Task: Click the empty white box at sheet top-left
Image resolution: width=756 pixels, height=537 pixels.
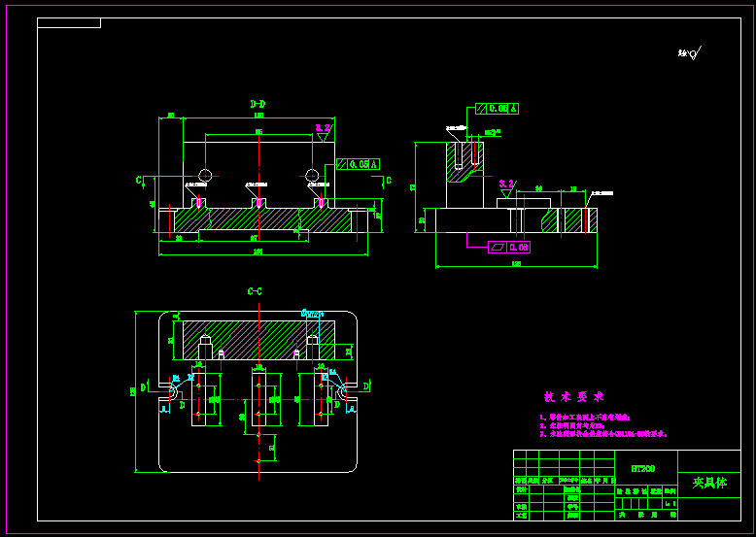Action: tap(69, 23)
